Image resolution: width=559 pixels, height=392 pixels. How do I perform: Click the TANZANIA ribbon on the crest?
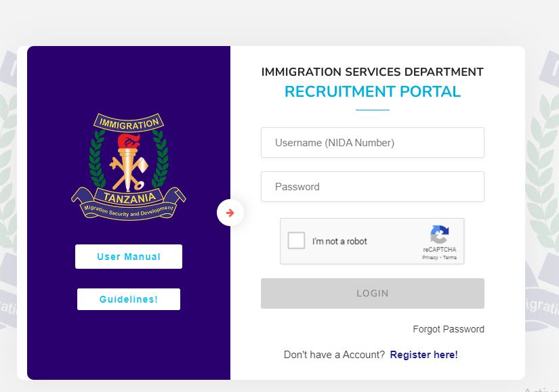(x=129, y=197)
